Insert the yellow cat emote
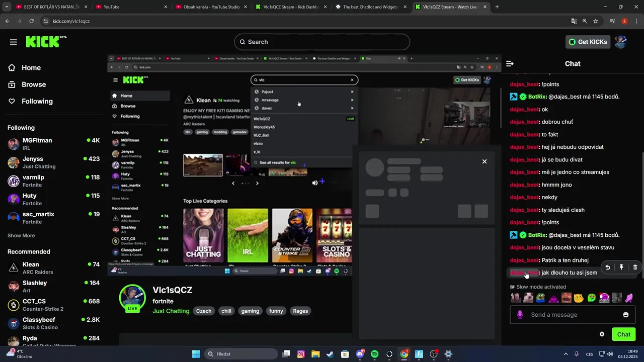The width and height of the screenshot is (644, 362). 579,298
